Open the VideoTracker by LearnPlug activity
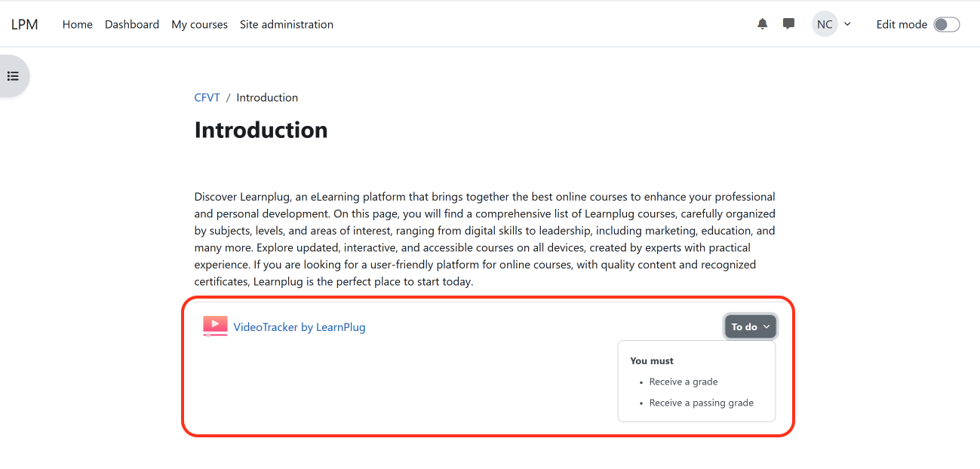This screenshot has width=980, height=469. (299, 326)
